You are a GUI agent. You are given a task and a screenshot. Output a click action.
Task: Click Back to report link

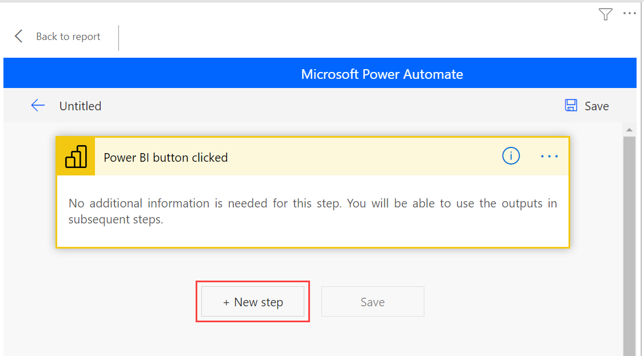pos(67,36)
